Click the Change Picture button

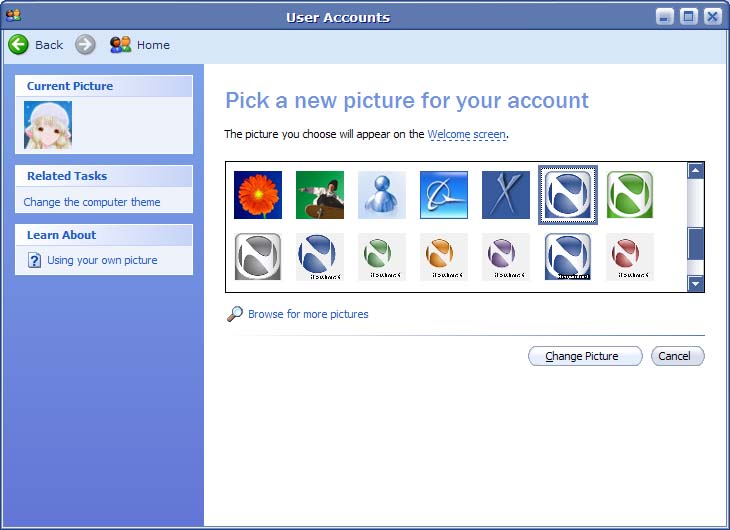[585, 356]
